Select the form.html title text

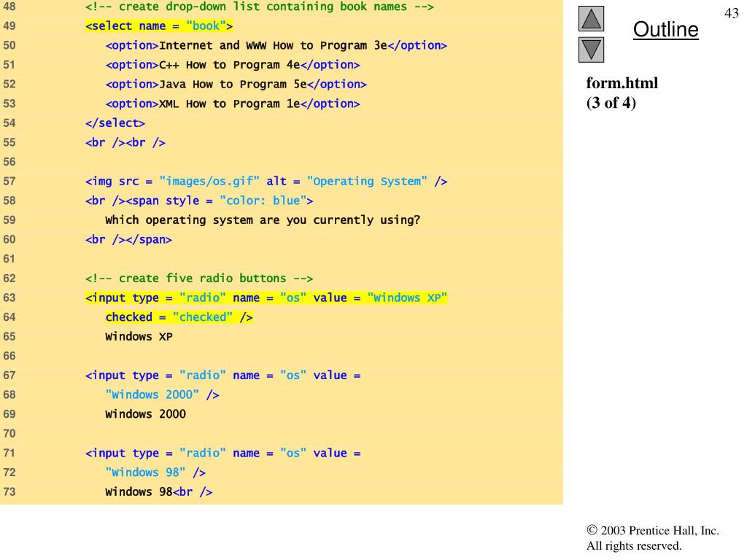pyautogui.click(x=622, y=83)
